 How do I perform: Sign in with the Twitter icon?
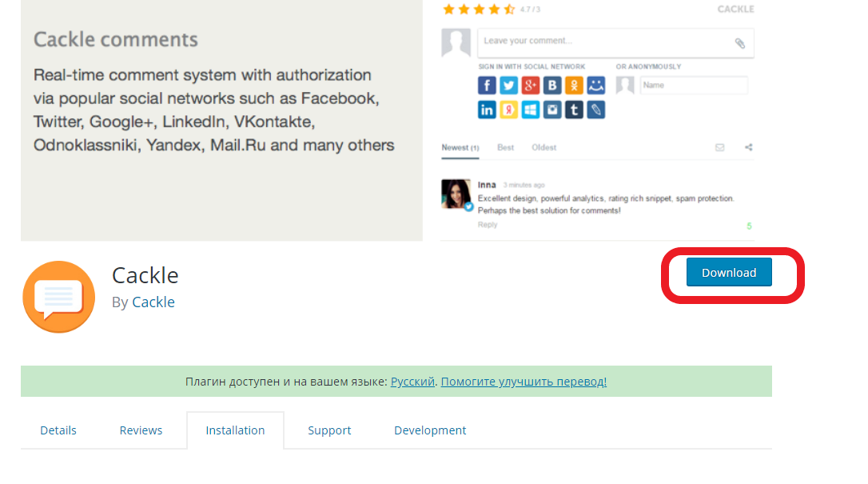(509, 86)
